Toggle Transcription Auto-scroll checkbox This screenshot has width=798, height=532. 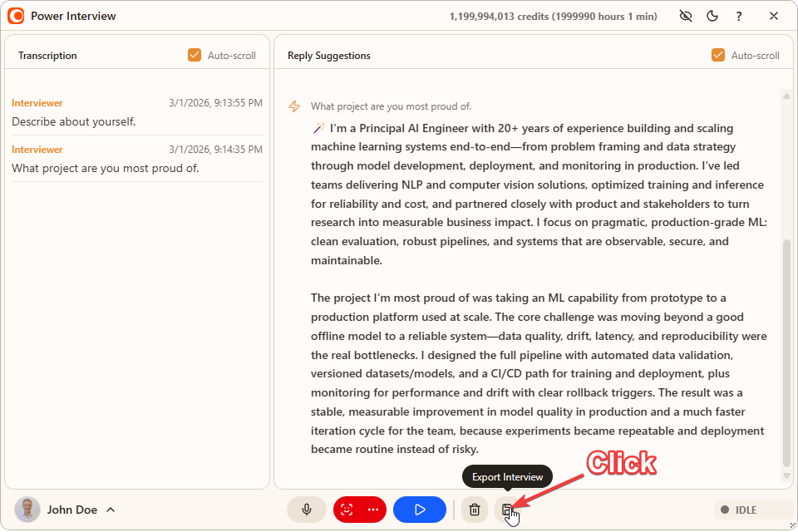point(195,55)
